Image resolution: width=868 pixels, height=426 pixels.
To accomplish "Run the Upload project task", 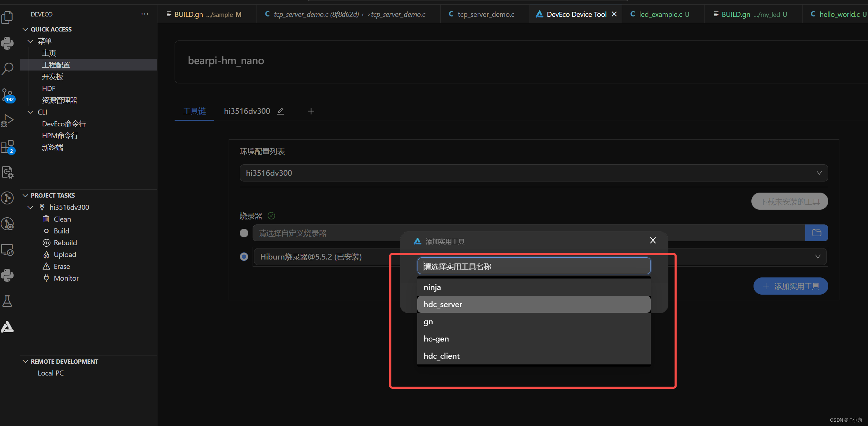I will pyautogui.click(x=65, y=255).
